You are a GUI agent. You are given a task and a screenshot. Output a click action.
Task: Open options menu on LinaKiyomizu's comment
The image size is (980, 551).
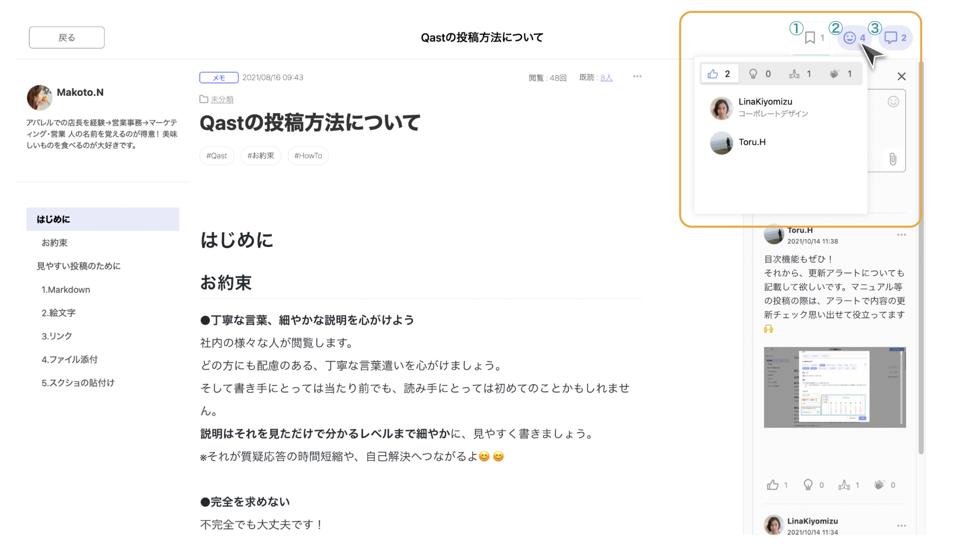[901, 525]
